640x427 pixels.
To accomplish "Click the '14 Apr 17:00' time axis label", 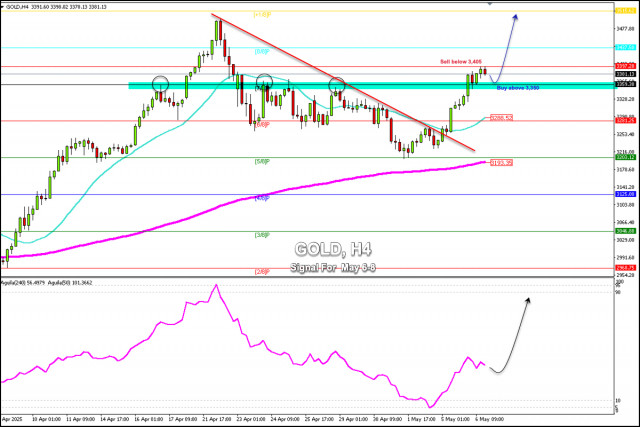I will (114, 419).
